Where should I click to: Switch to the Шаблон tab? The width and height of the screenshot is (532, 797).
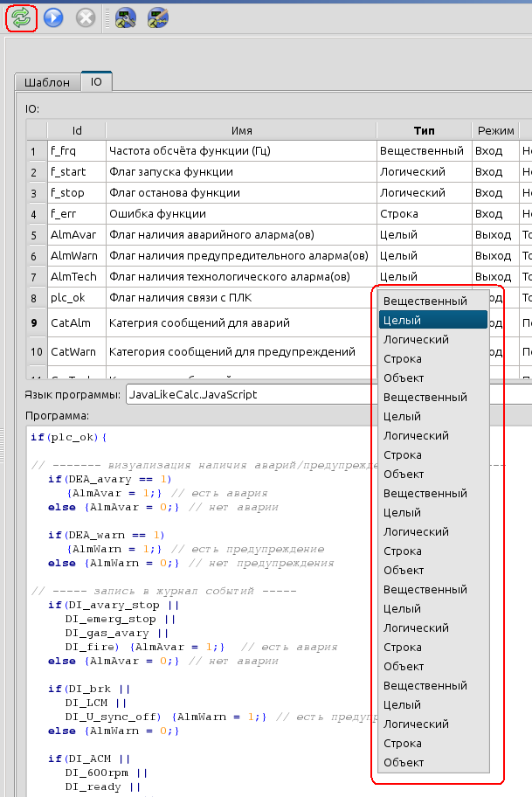[x=47, y=83]
